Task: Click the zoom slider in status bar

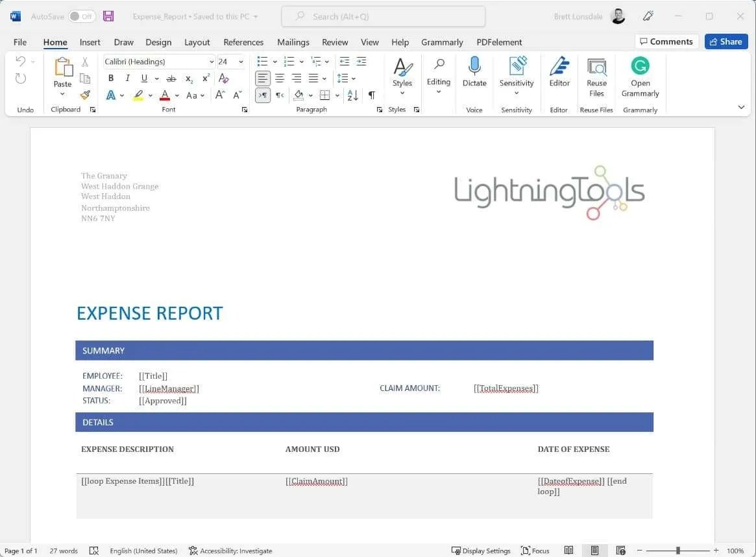Action: point(677,551)
